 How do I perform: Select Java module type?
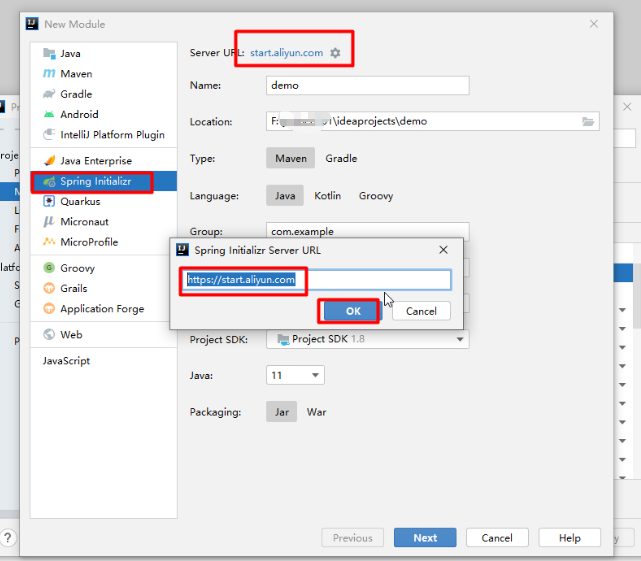(x=103, y=54)
